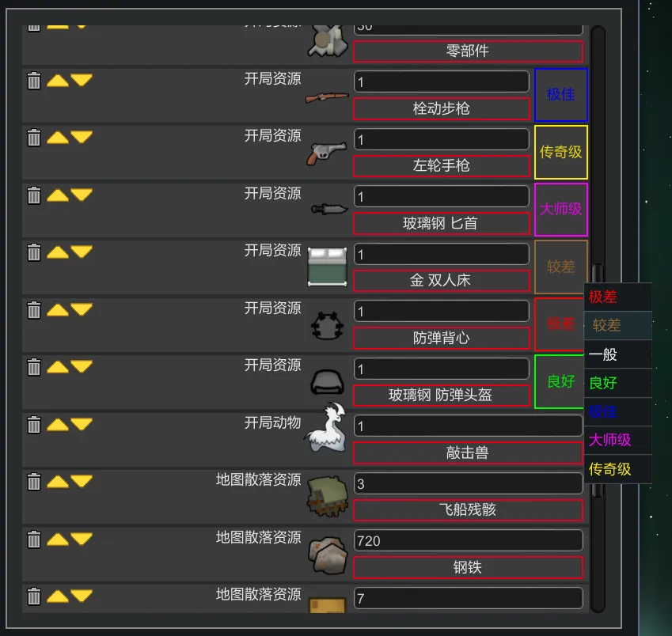Click the trash icon for 金 双人床
672x636 pixels.
pos(34,252)
